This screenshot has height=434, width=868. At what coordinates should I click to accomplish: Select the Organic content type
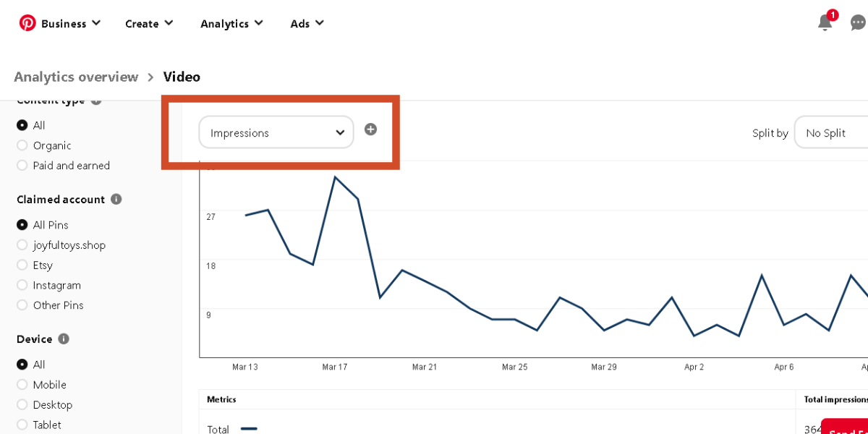pyautogui.click(x=22, y=145)
